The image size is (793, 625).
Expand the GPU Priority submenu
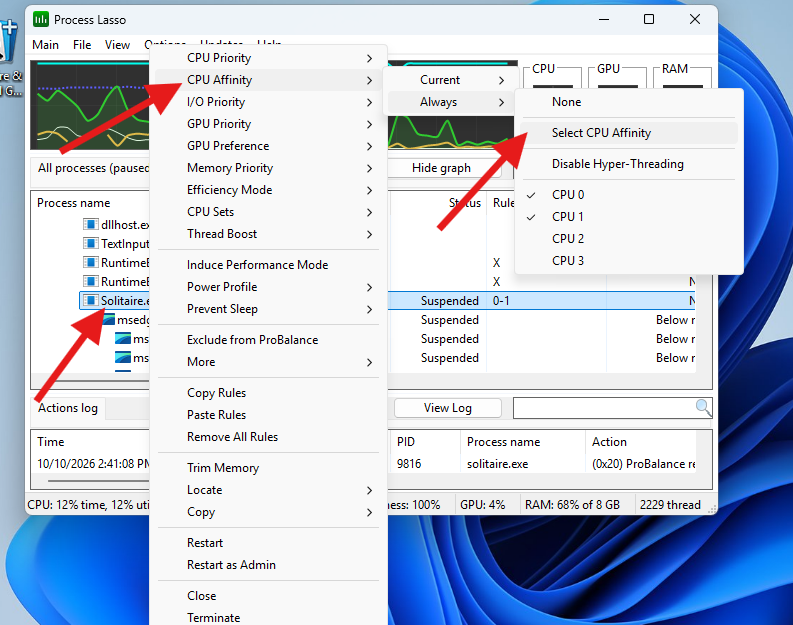(x=269, y=124)
